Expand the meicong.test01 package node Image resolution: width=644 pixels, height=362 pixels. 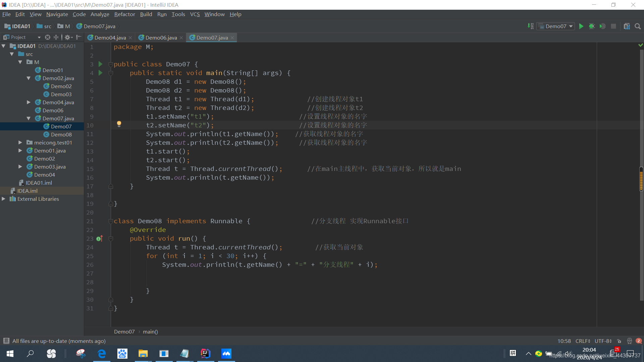(x=20, y=142)
